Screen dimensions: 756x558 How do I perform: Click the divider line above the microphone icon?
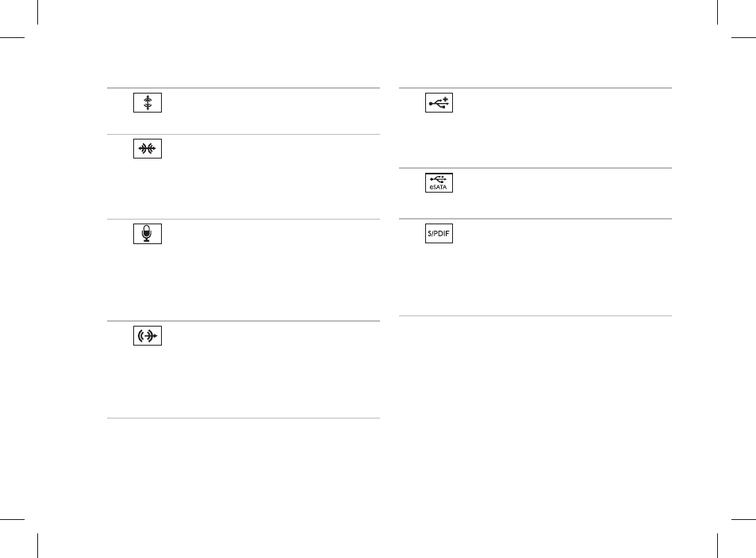(x=244, y=220)
